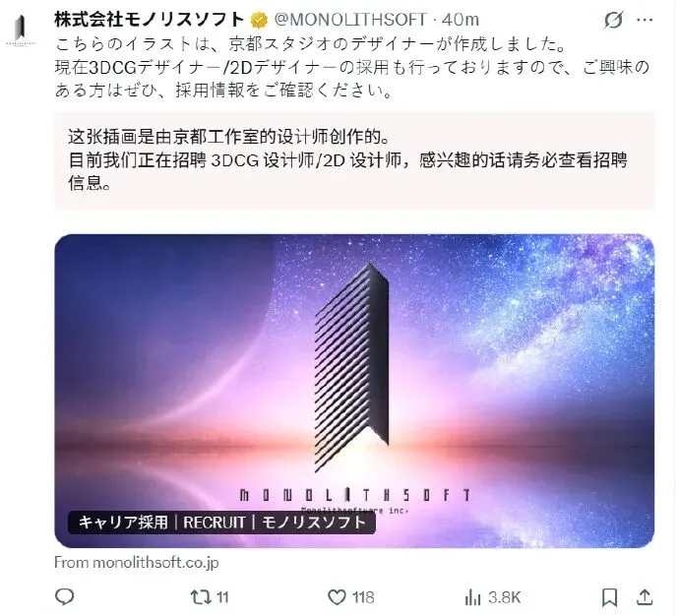
Task: Click the Grok slash-circle icon
Action: [614, 20]
